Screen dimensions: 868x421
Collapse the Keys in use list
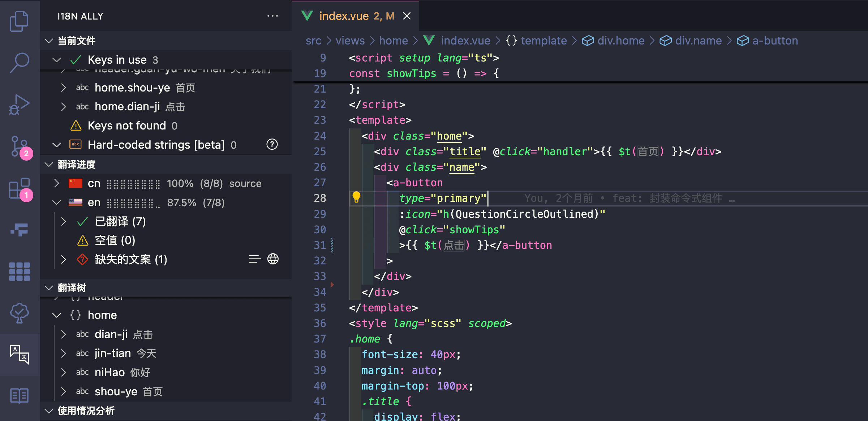tap(57, 60)
